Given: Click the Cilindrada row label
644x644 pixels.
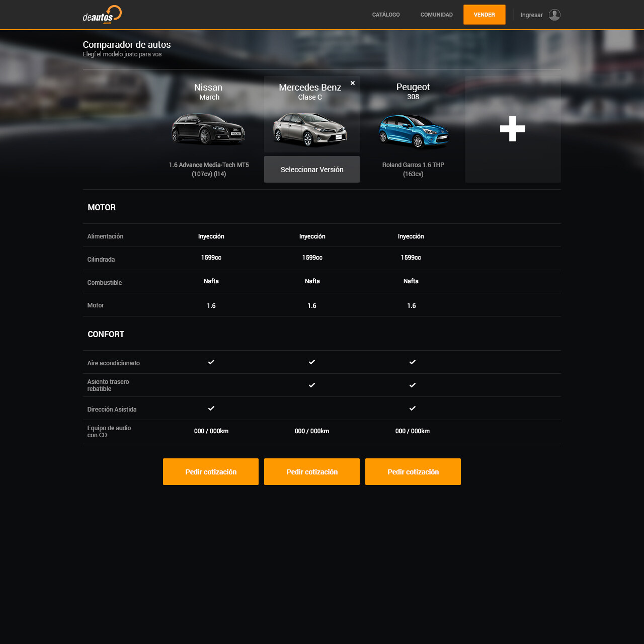Looking at the screenshot, I should coord(101,260).
